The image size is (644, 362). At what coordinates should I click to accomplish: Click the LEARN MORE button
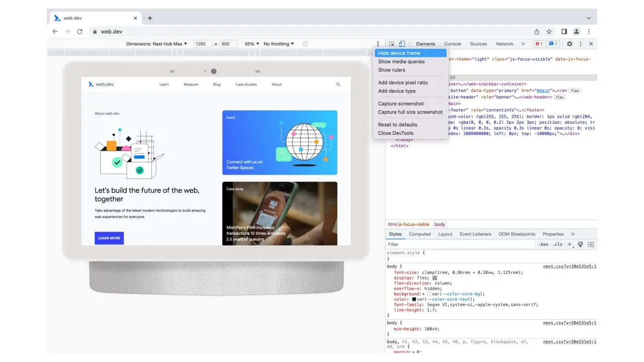click(109, 238)
